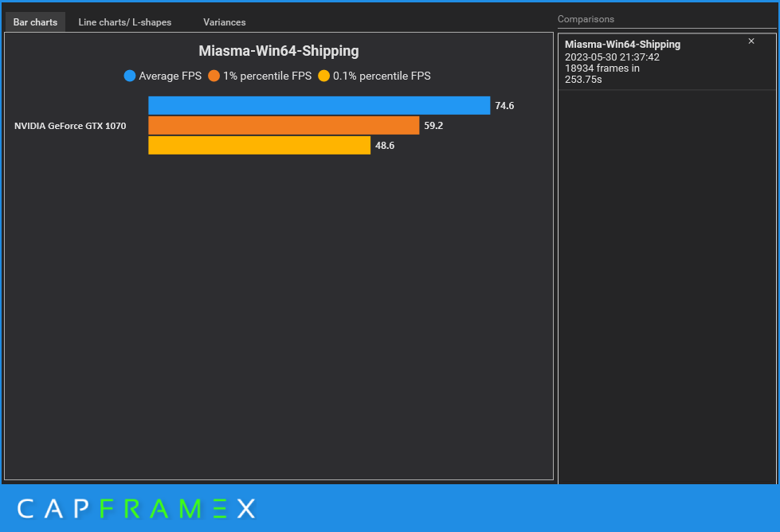Toggle the 0.1% percentile FPS legend marker
This screenshot has width=780, height=532.
323,76
